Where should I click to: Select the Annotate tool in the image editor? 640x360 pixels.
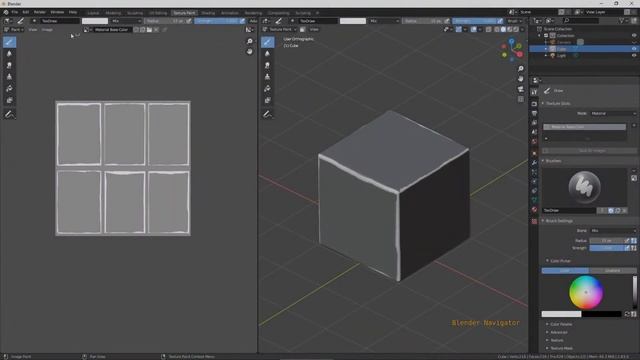pyautogui.click(x=9, y=115)
